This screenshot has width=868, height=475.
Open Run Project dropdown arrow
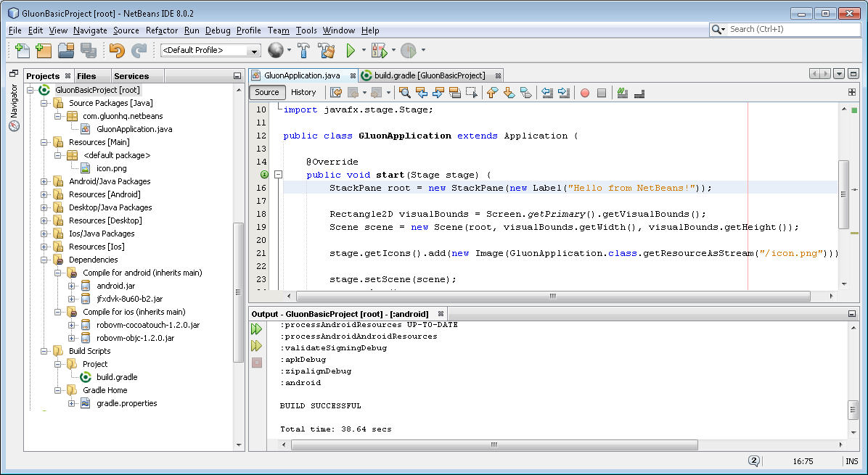364,50
